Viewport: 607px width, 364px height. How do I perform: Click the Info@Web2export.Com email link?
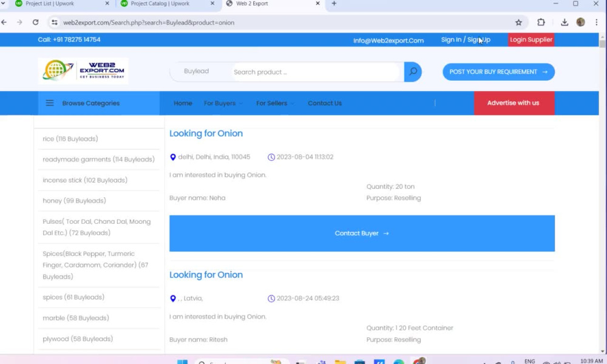coord(388,40)
